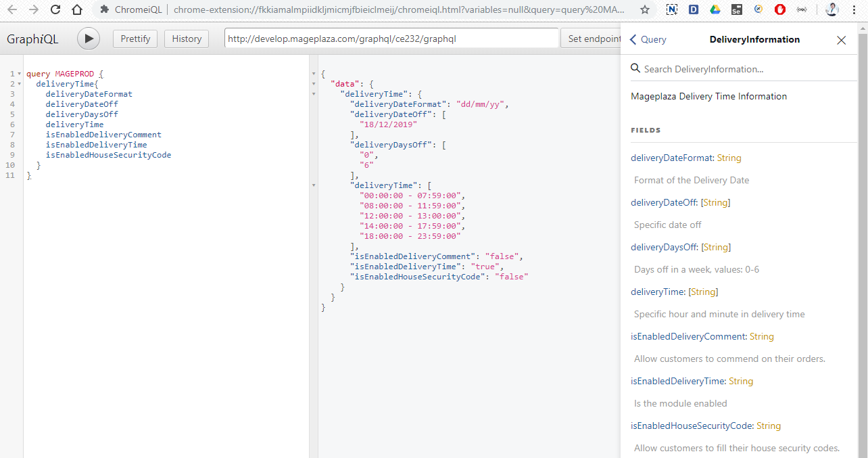
Task: Open String type of deliveryDaysOff
Action: [717, 247]
